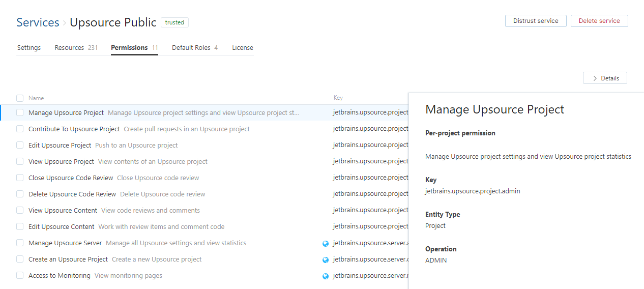The image size is (644, 289).
Task: Tick the Contribute To Upsource Project checkbox
Action: coord(20,129)
